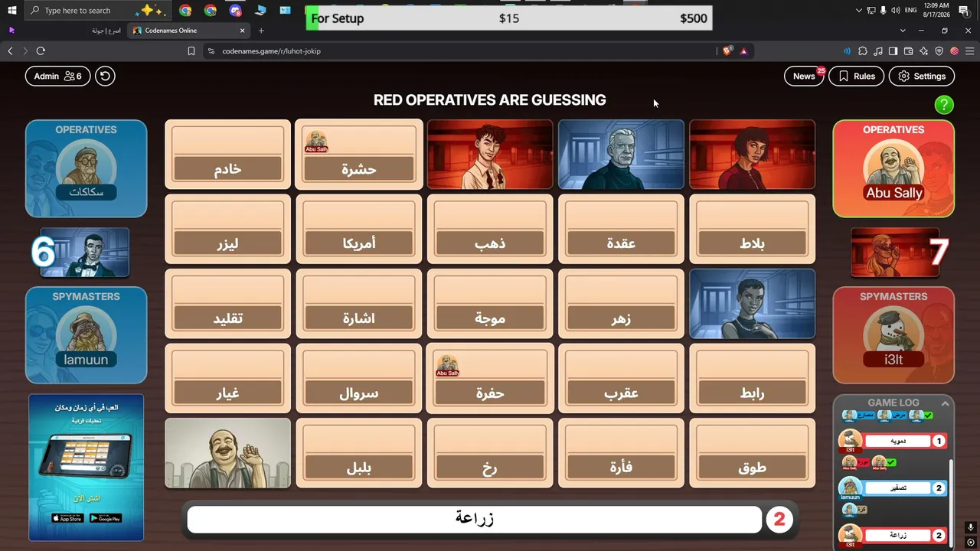This screenshot has height=551, width=980.
Task: Open the browser extensions puzzle icon
Action: coord(863,51)
